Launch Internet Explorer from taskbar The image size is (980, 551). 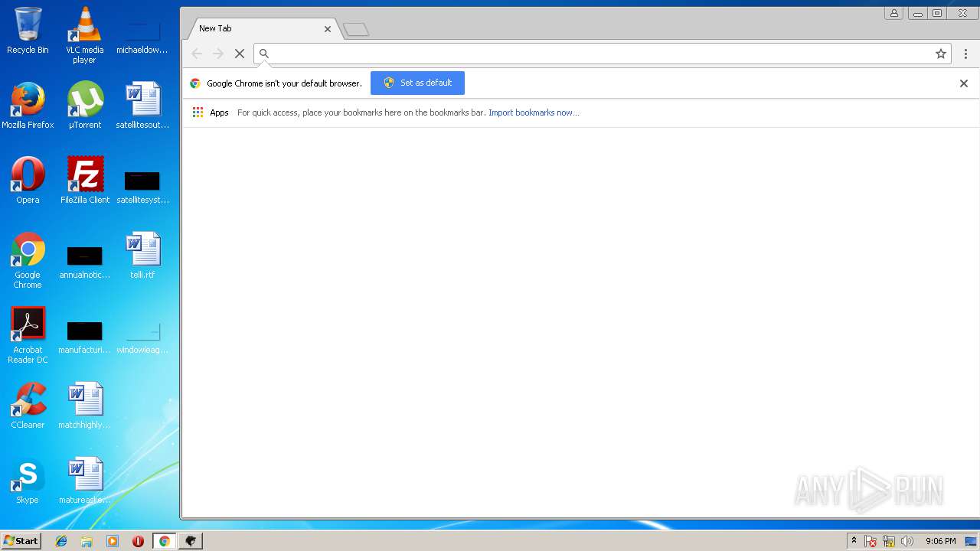[61, 541]
